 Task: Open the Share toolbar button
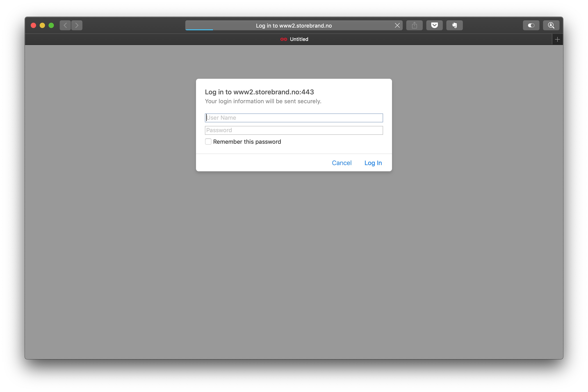pos(414,25)
